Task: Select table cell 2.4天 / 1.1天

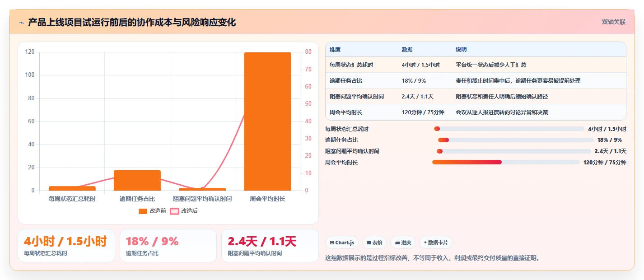Action: (417, 97)
